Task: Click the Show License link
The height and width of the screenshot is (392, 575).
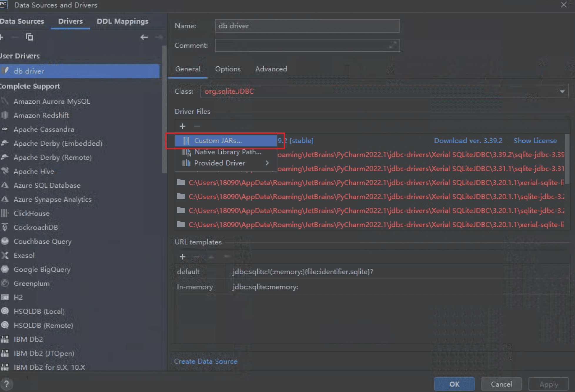Action: [x=535, y=141]
